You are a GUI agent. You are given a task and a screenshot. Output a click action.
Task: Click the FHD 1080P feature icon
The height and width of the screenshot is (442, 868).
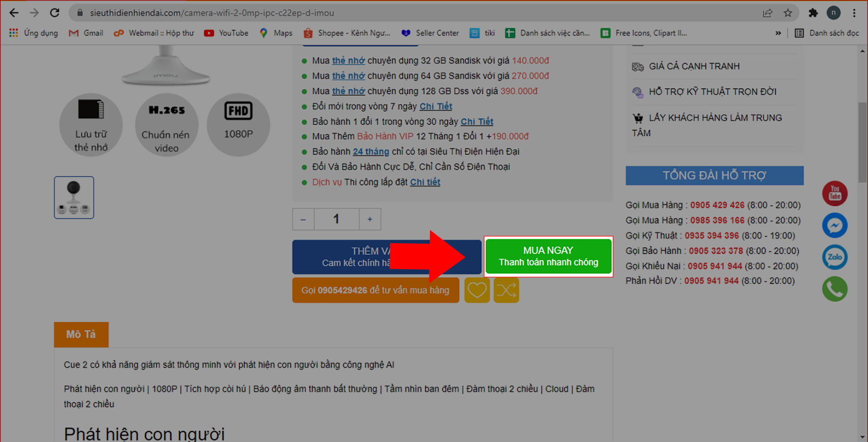(238, 125)
